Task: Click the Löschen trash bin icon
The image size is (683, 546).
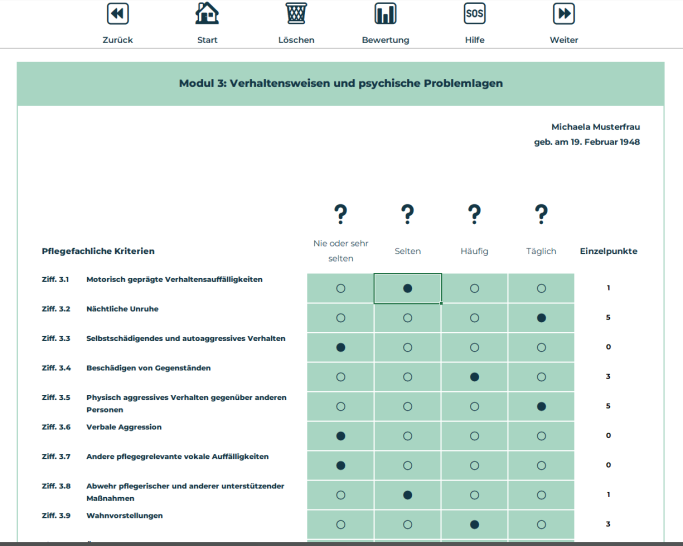Action: (x=296, y=14)
